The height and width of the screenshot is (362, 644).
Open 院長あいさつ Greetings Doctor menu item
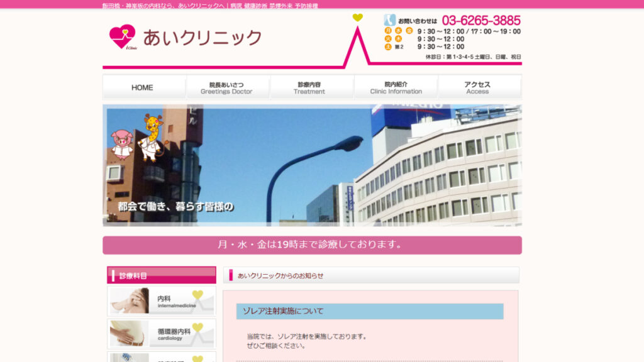pos(228,87)
